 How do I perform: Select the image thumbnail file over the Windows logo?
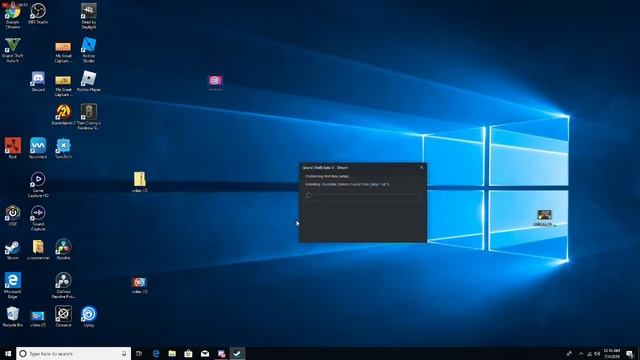(x=544, y=218)
